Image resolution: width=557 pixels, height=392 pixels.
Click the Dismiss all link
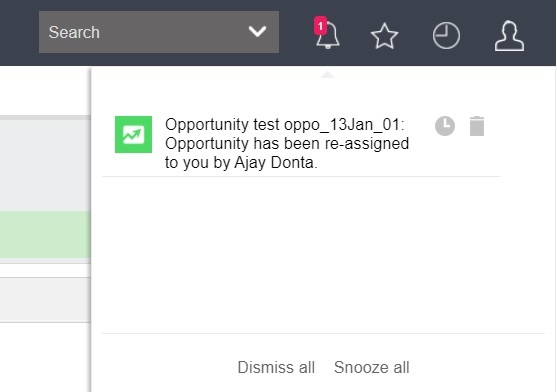pyautogui.click(x=276, y=367)
